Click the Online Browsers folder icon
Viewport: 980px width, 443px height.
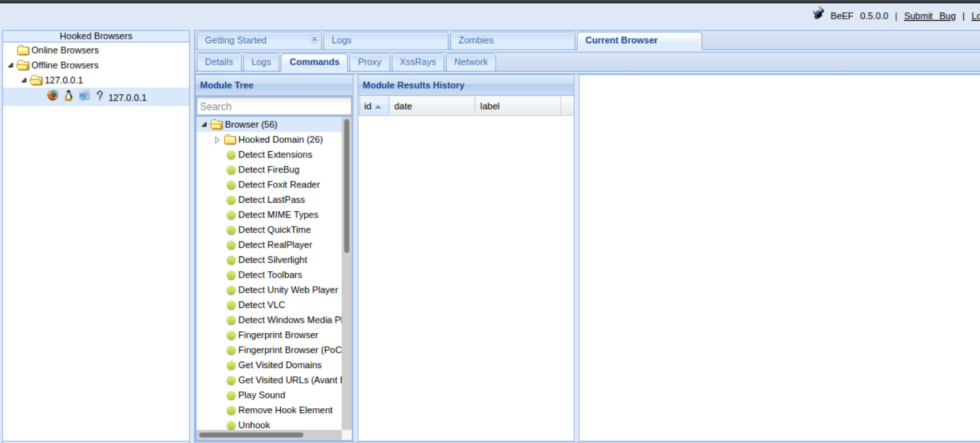point(23,50)
